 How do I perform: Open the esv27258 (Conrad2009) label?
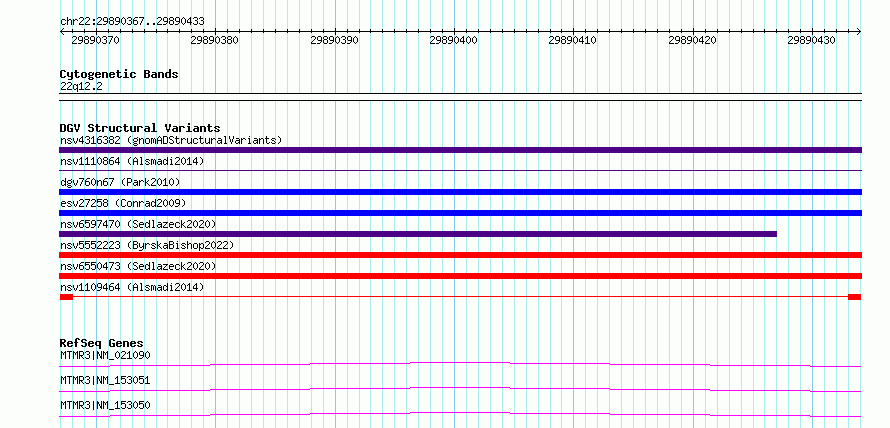click(123, 203)
